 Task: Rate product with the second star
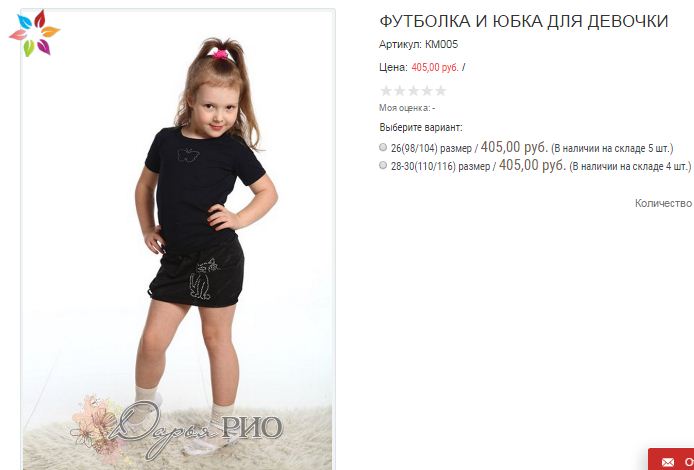[x=400, y=91]
